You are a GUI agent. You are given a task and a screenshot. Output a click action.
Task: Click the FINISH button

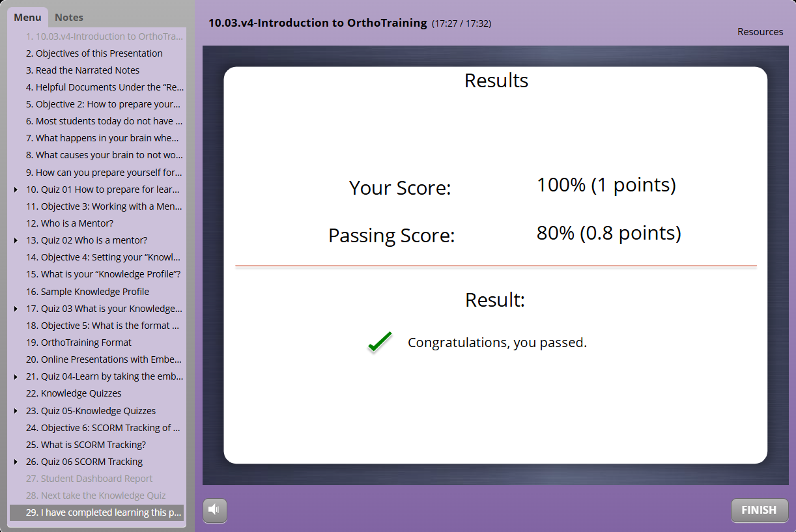click(x=760, y=511)
